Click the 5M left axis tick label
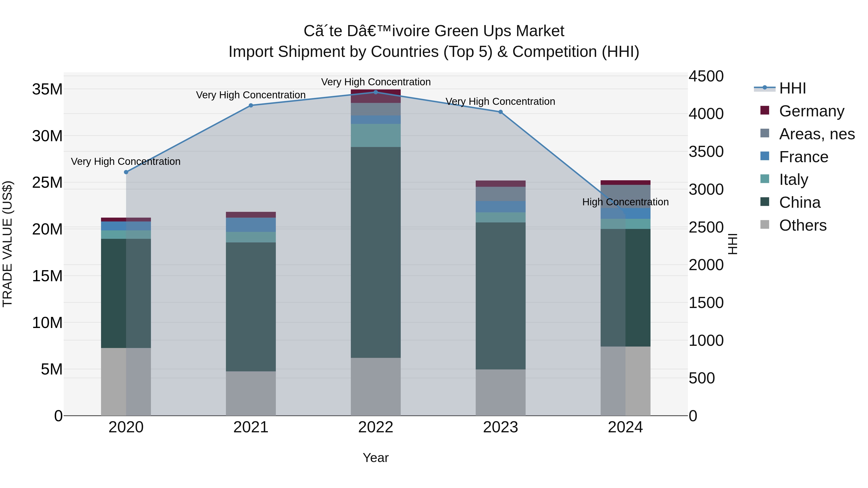 pos(52,369)
